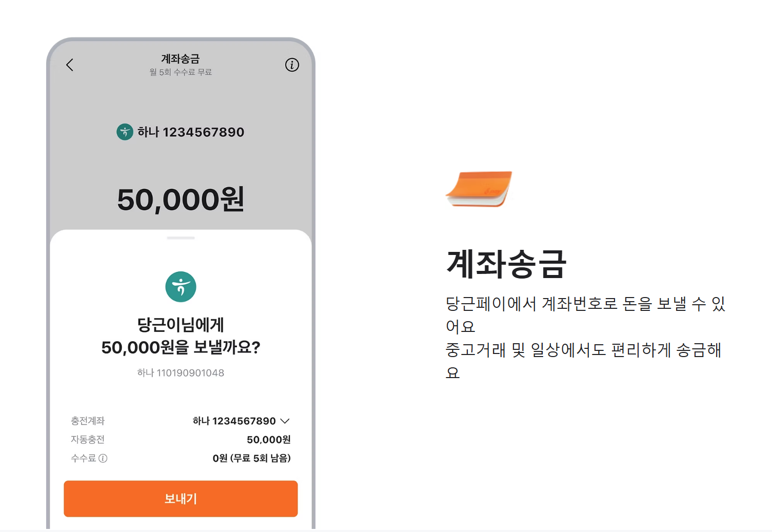Select the 충전계좌 account value 하나 1234567890
772x532 pixels.
(x=234, y=421)
